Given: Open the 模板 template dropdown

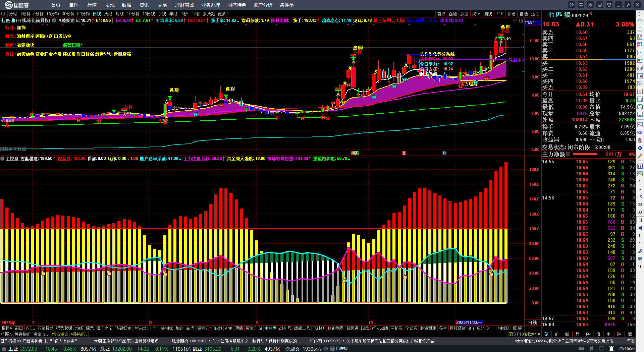Looking at the screenshot, I should 517,328.
